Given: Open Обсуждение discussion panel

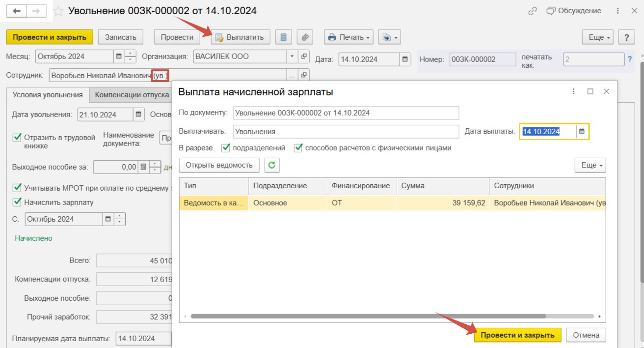Looking at the screenshot, I should point(574,11).
